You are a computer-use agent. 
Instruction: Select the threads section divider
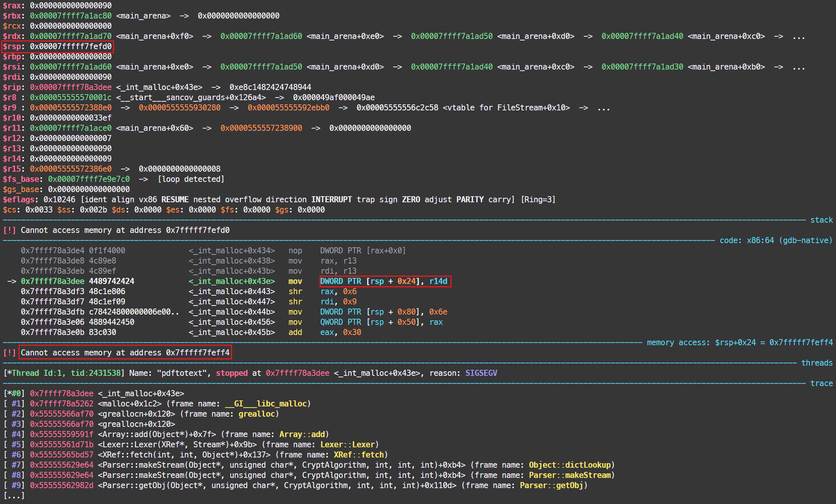pos(817,363)
